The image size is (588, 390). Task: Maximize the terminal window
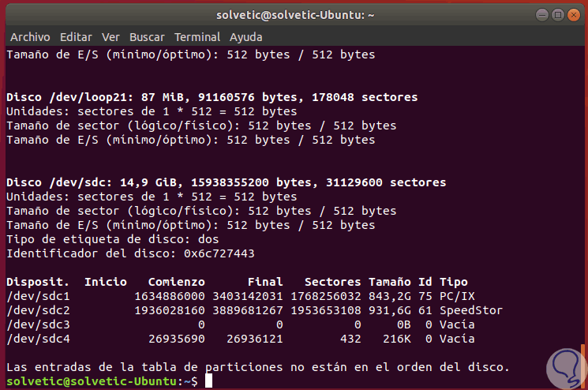558,15
